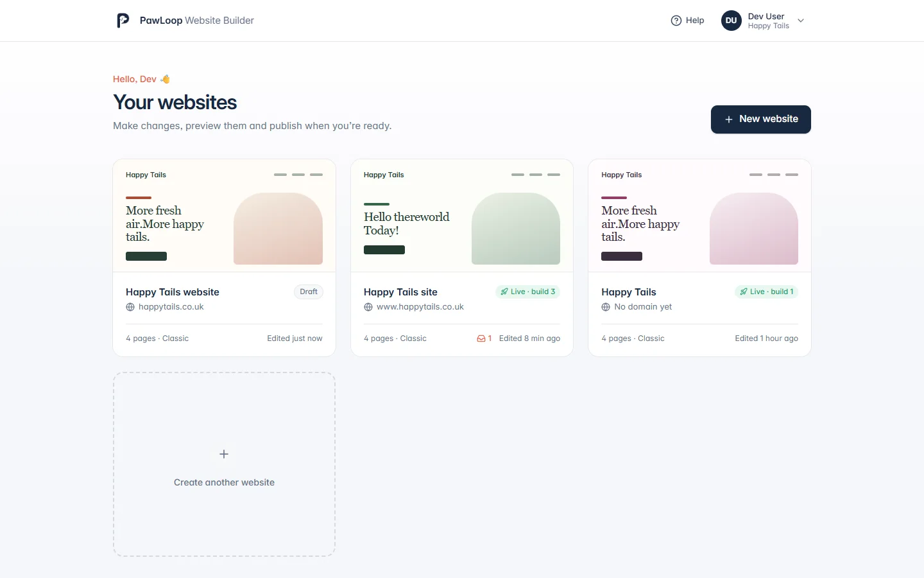Click the rocket icon in Live build 3 badge
924x578 pixels.
click(x=504, y=292)
